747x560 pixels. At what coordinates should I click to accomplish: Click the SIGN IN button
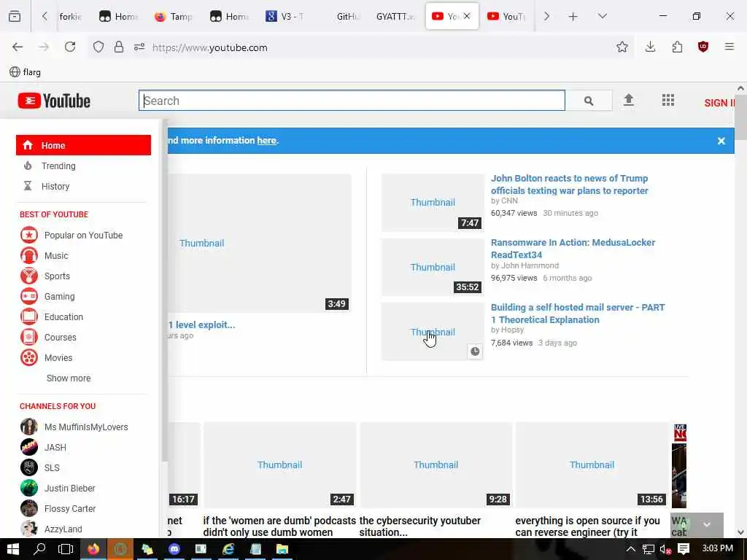pyautogui.click(x=719, y=103)
